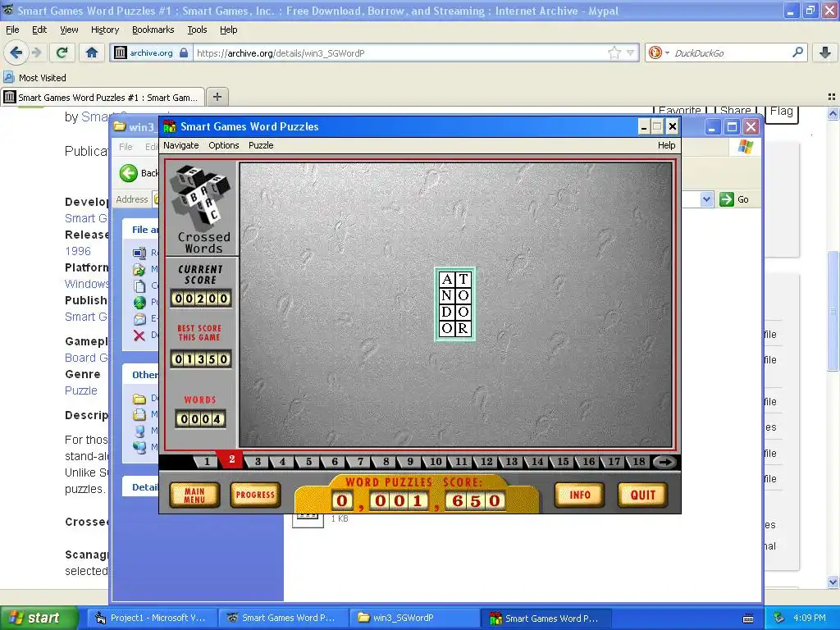Image resolution: width=840 pixels, height=630 pixels.
Task: Select puzzle tab 18
Action: pyautogui.click(x=638, y=462)
